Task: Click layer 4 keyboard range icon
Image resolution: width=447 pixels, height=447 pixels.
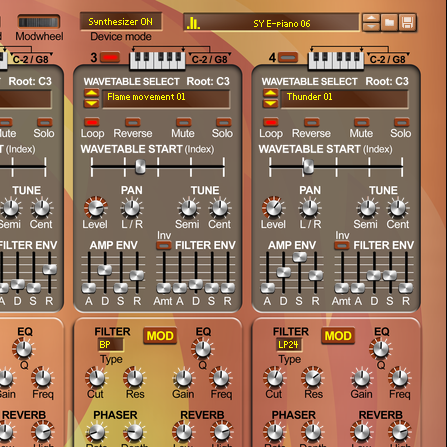Action: (336, 60)
